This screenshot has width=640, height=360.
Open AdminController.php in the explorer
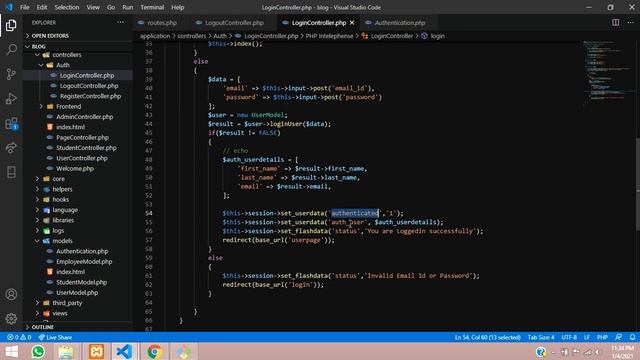(84, 117)
